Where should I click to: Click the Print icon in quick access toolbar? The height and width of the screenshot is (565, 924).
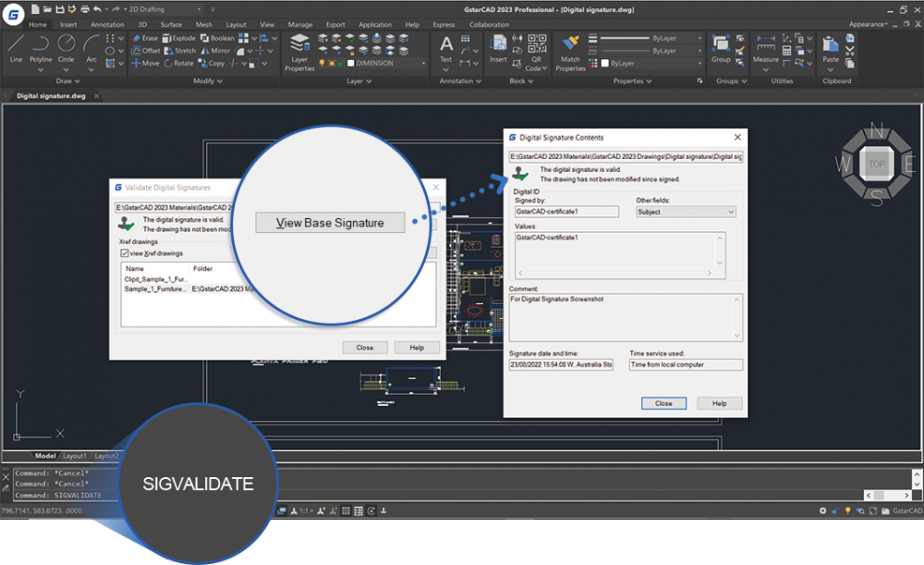(85, 9)
